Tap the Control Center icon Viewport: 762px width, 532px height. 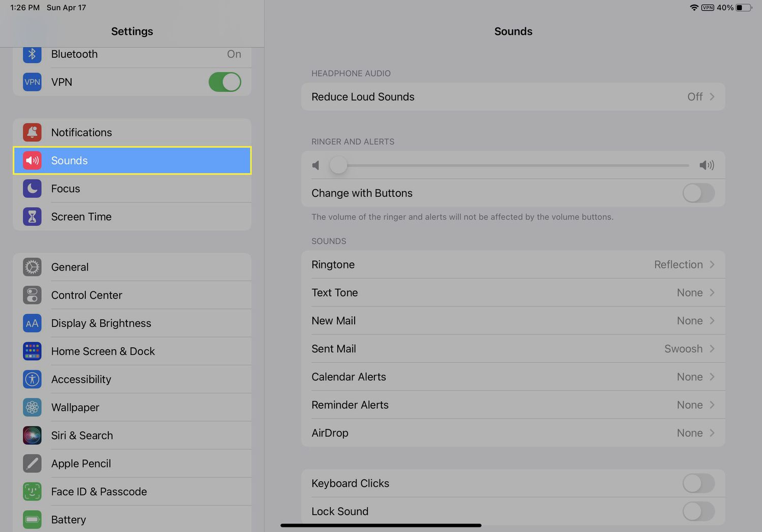click(32, 295)
